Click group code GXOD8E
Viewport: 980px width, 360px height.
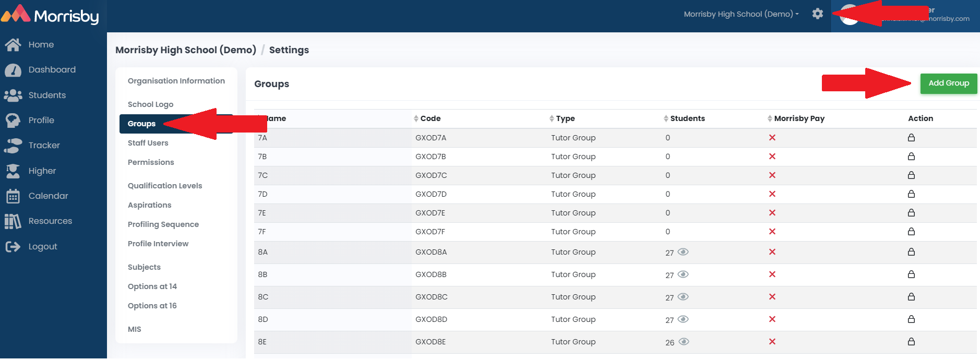click(x=431, y=342)
